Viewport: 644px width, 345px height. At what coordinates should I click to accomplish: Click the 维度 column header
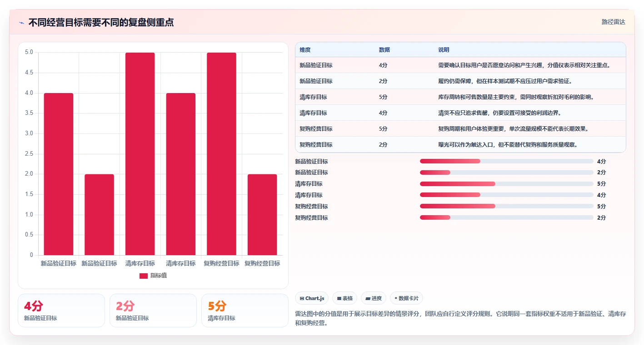click(305, 50)
